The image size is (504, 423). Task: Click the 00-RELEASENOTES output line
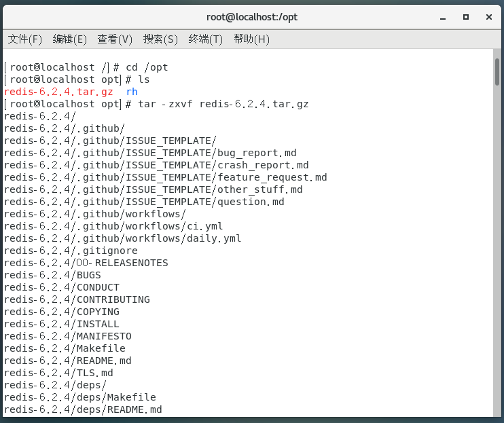[86, 263]
